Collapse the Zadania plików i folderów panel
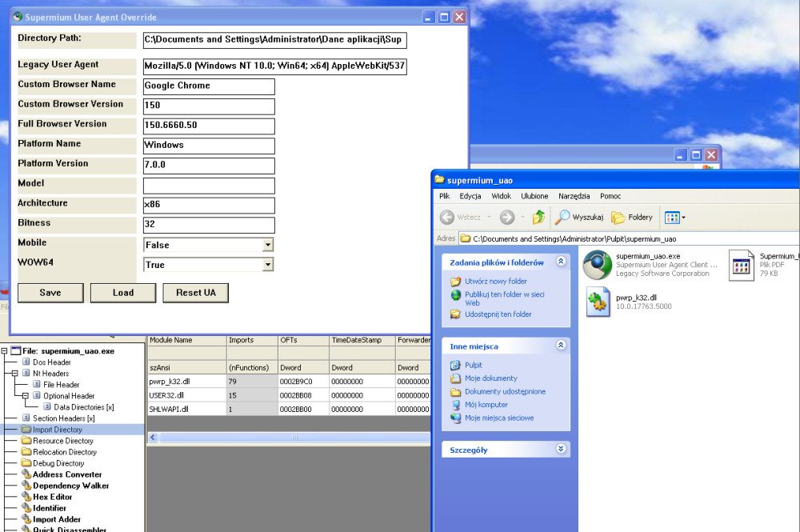 [561, 261]
